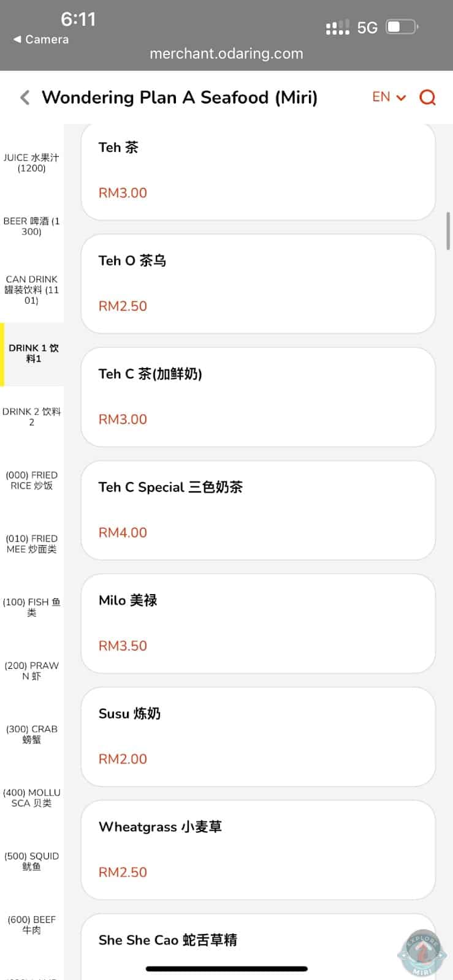The width and height of the screenshot is (453, 980).
Task: Tap the merchant.odaring.com address bar
Action: tap(226, 54)
